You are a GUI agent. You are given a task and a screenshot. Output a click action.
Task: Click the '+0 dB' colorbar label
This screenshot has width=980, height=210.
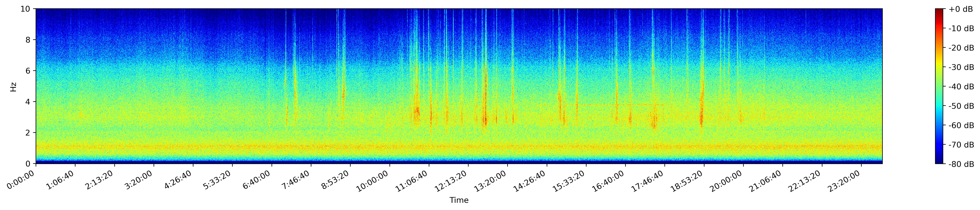tap(961, 9)
